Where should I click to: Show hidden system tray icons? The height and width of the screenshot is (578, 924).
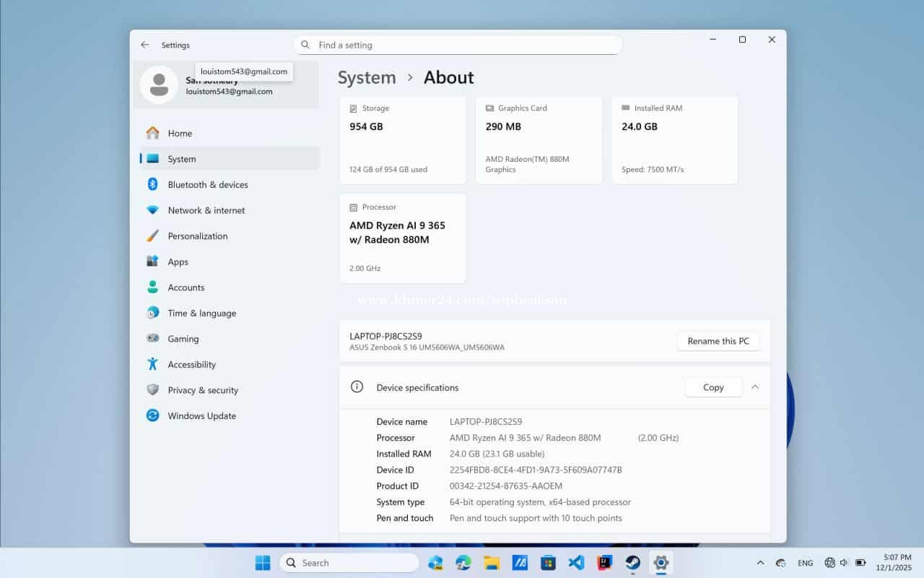(x=760, y=563)
